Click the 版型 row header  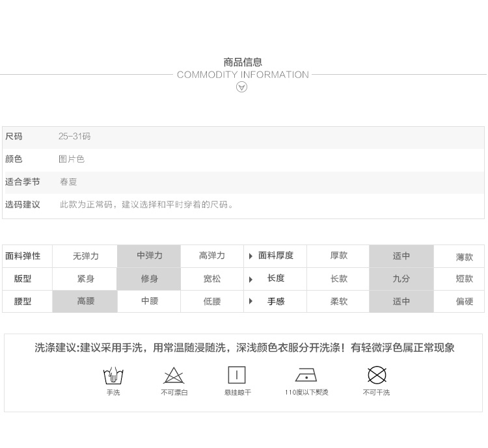pos(23,278)
